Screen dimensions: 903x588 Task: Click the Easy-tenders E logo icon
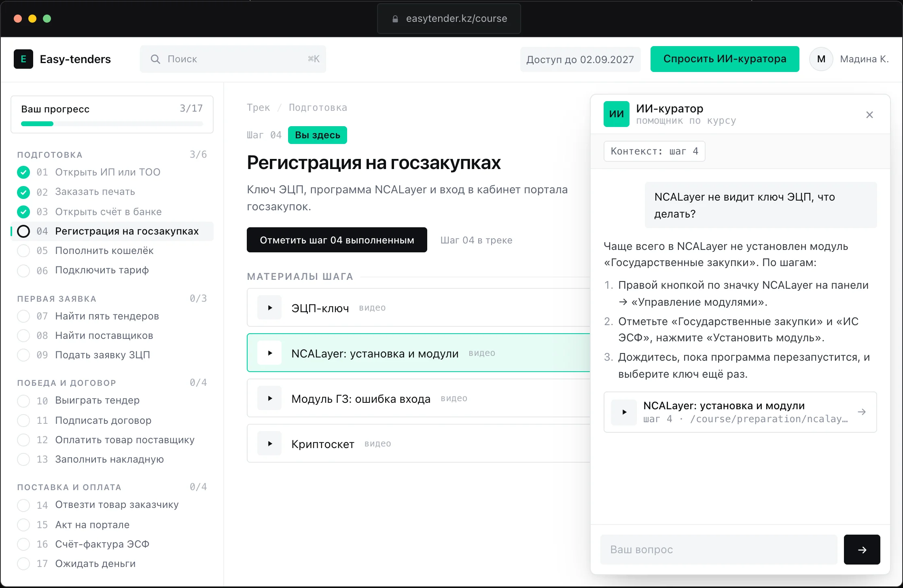[x=23, y=59]
